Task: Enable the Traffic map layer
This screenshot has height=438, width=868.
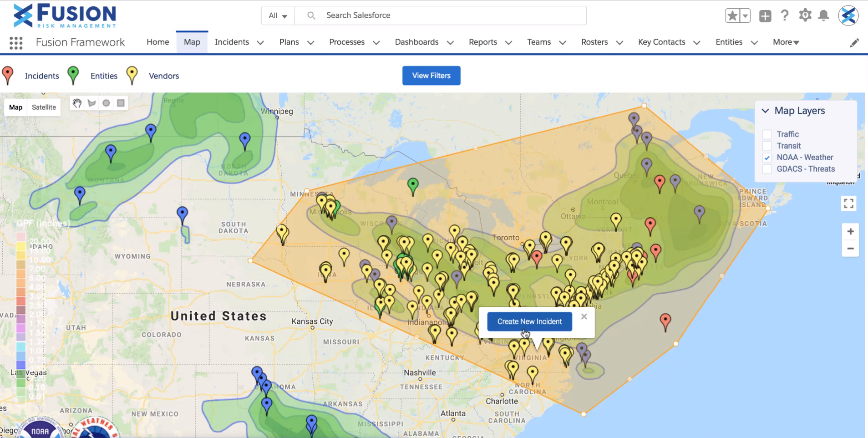Action: click(x=767, y=134)
